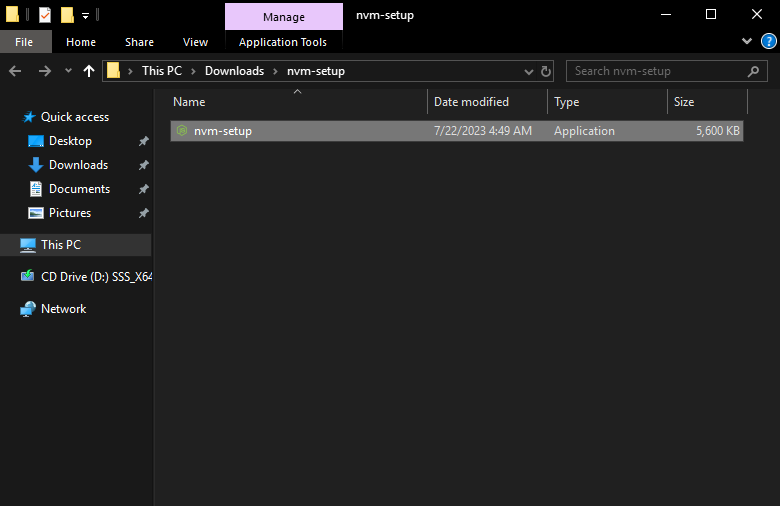This screenshot has height=506, width=780.
Task: Expand the address bar history dropdown
Action: [529, 71]
